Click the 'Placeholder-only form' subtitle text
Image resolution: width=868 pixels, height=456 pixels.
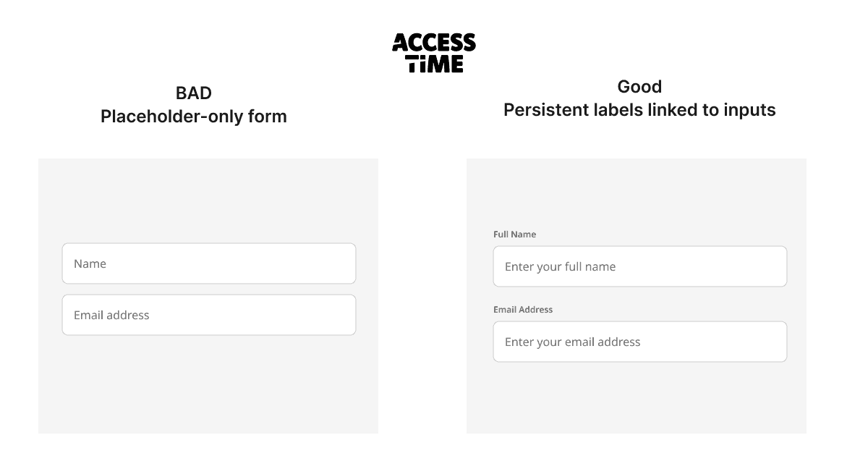[x=194, y=116]
